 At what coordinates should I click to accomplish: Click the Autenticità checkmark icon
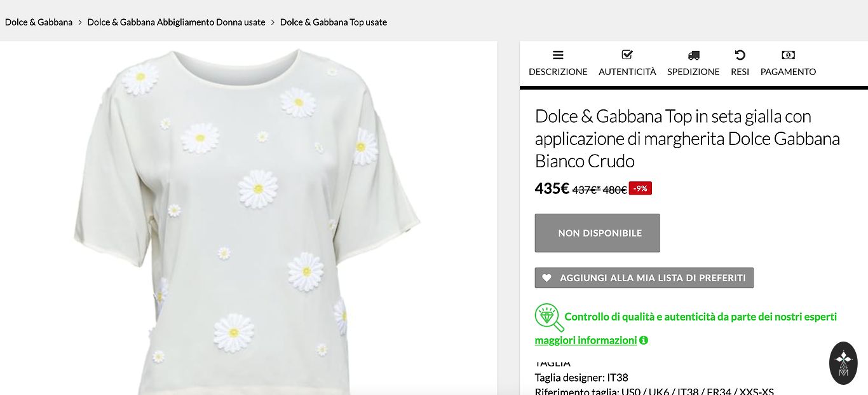tap(627, 55)
